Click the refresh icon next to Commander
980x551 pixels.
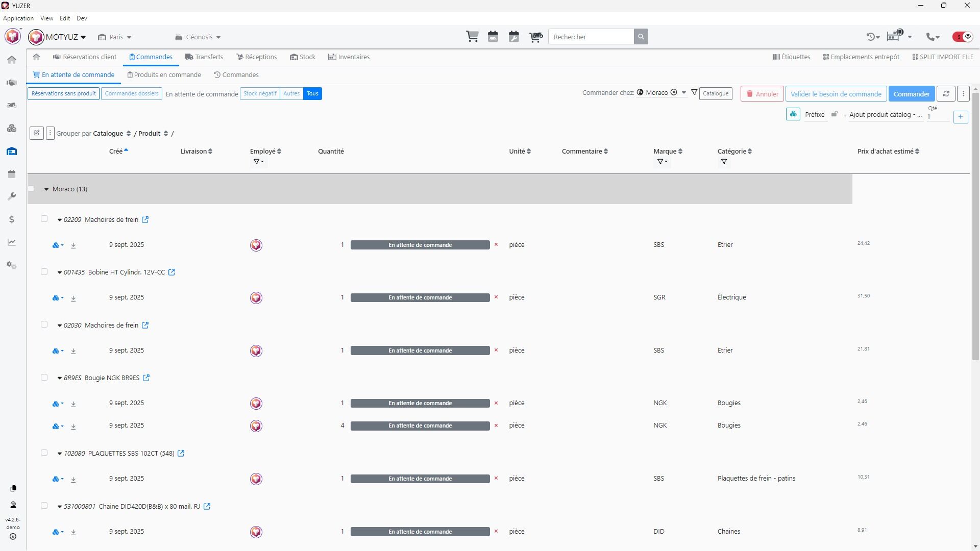946,94
